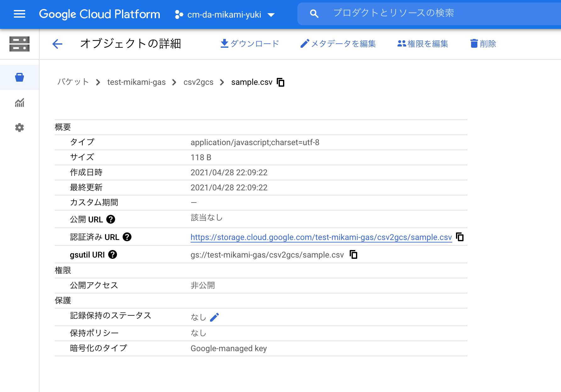This screenshot has height=392, width=561.
Task: Open monitoring from the sidebar
Action: (x=19, y=103)
